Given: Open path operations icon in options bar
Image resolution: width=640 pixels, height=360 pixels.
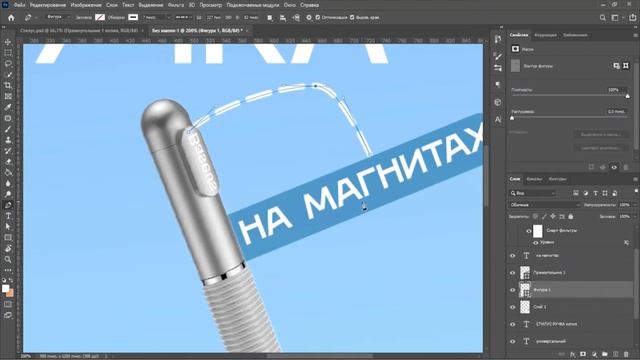Looking at the screenshot, I should tap(269, 18).
